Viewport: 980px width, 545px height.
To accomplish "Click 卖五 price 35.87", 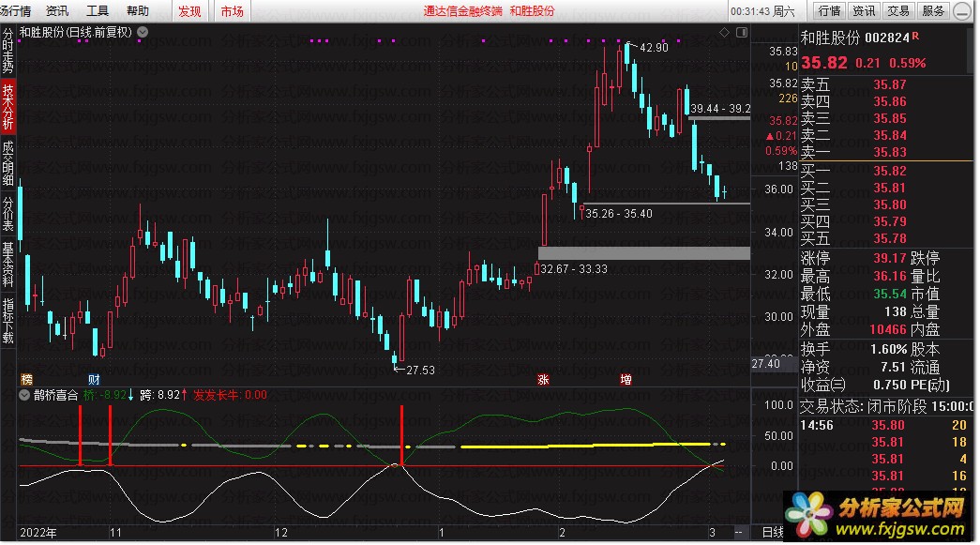I will (889, 84).
